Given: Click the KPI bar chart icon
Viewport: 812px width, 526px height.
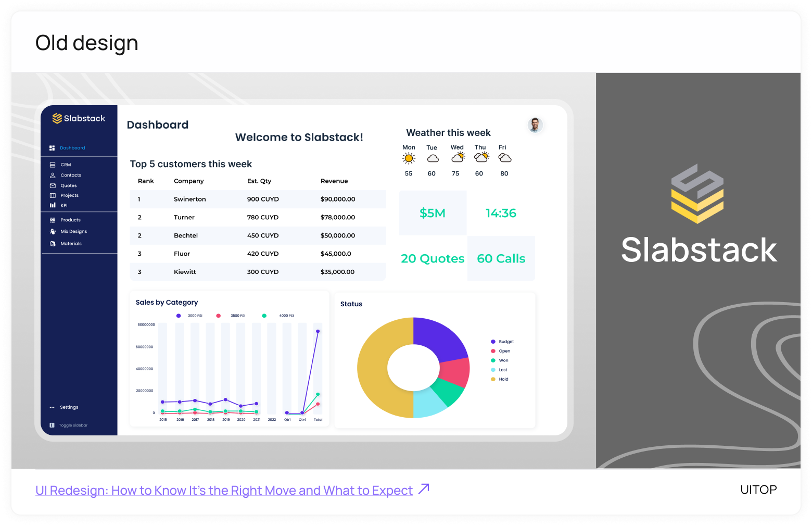Looking at the screenshot, I should [x=53, y=205].
